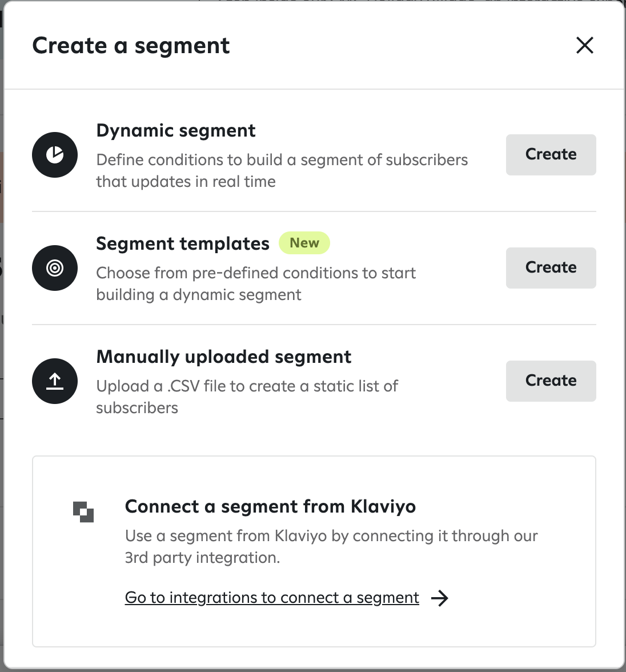Image resolution: width=626 pixels, height=672 pixels.
Task: Click the green New badge
Action: tap(304, 243)
